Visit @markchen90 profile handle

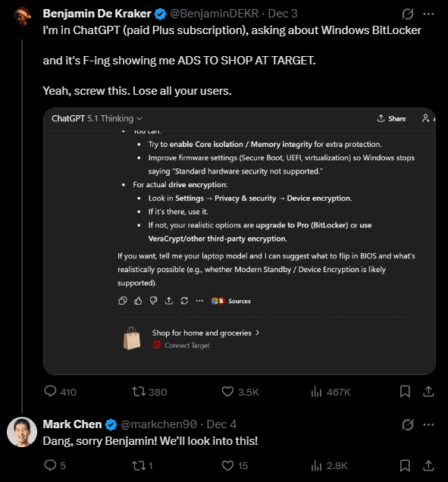tap(158, 424)
